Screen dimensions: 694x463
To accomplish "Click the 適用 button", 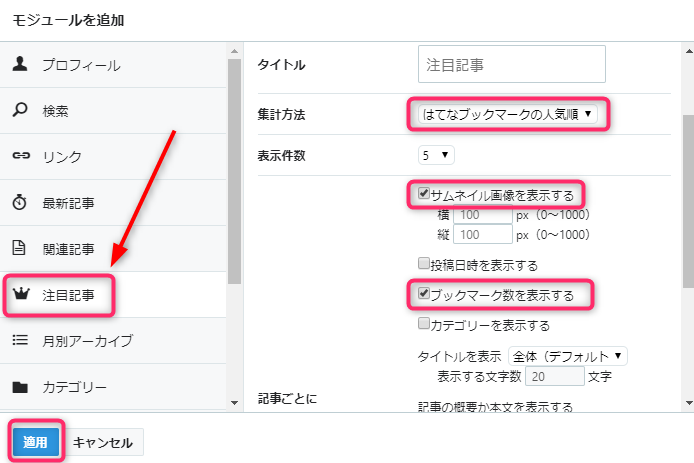I will [35, 441].
